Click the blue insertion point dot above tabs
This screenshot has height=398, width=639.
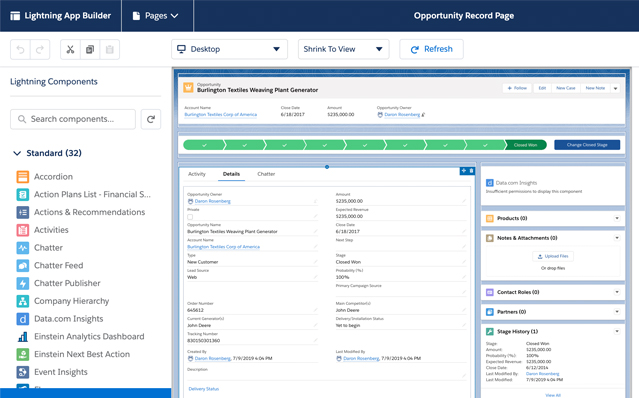327,167
